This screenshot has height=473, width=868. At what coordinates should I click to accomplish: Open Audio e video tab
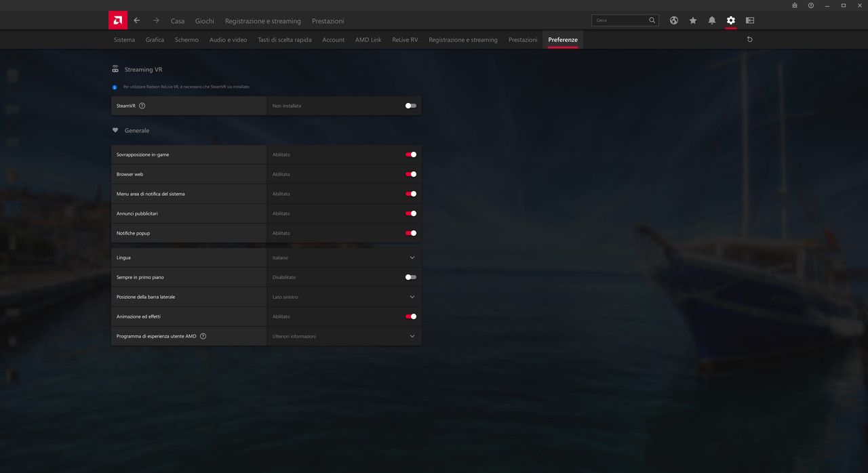pos(228,40)
